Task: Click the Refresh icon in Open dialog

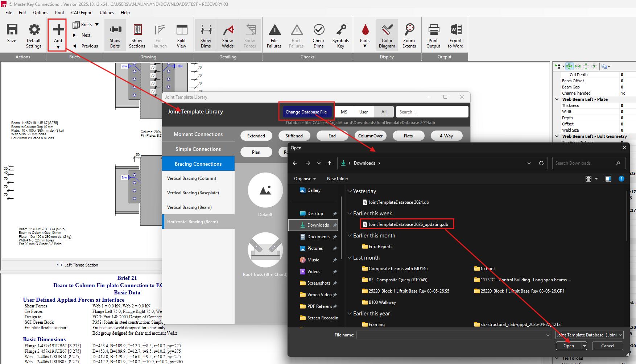Action: (541, 163)
